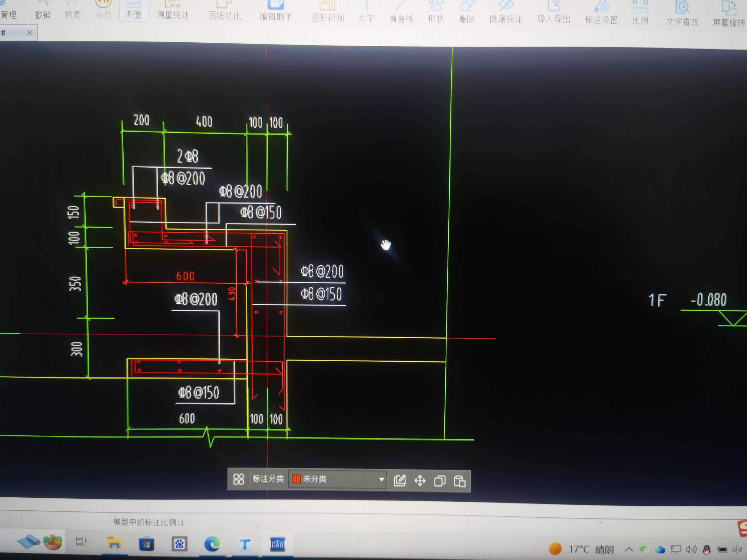Open Microsoft Store from the taskbar
The image size is (747, 560).
[x=147, y=544]
